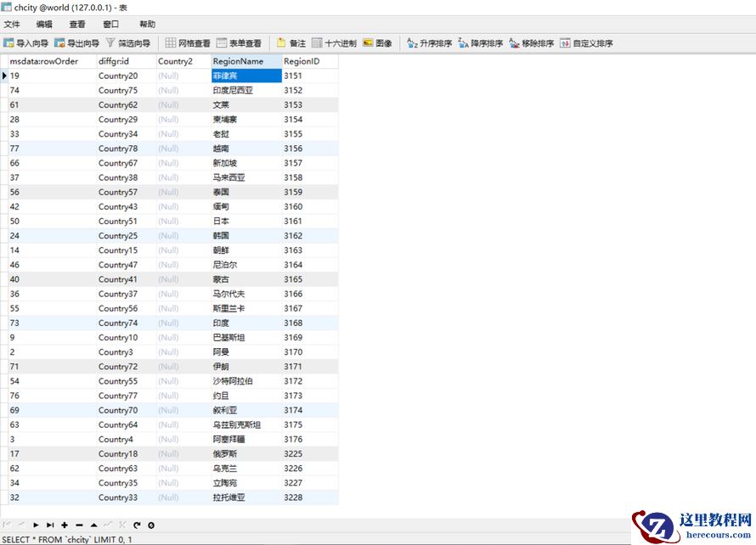The image size is (756, 545).
Task: Refresh the table with the circular arrow
Action: [137, 525]
